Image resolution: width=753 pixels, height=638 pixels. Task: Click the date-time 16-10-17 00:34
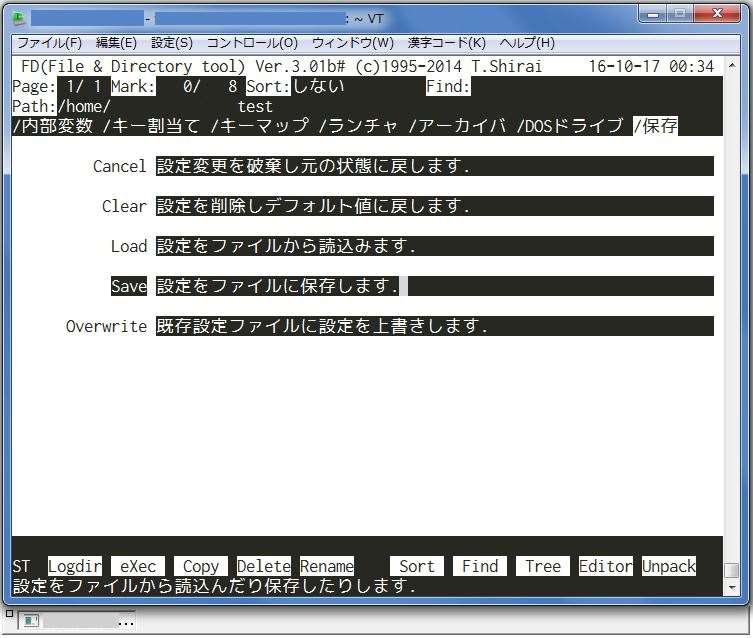[651, 66]
